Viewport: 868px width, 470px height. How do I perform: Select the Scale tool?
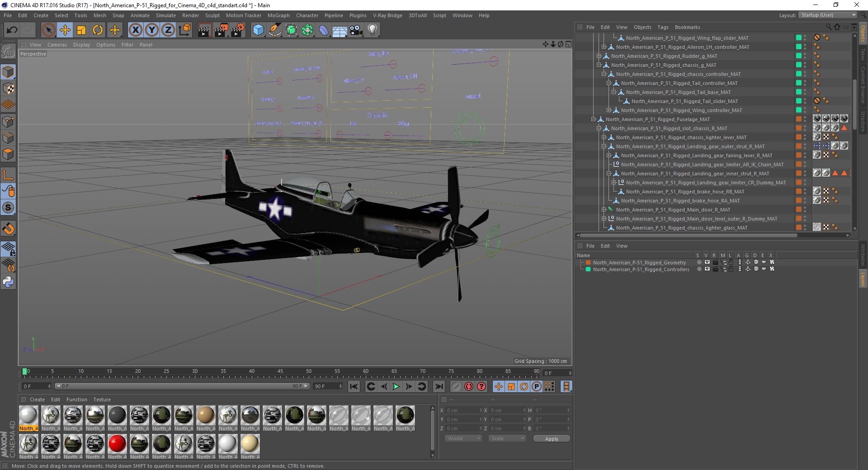(81, 30)
